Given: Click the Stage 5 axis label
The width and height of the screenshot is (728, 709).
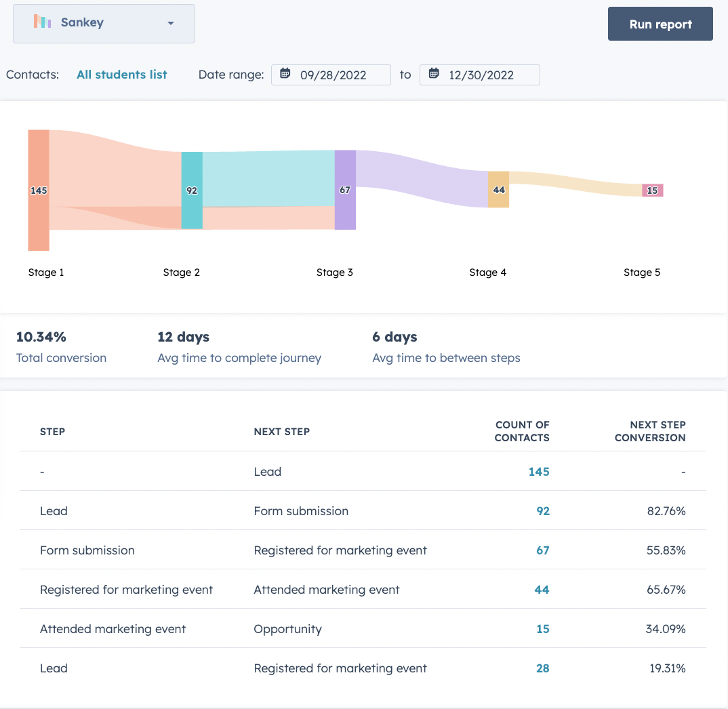Looking at the screenshot, I should 642,272.
